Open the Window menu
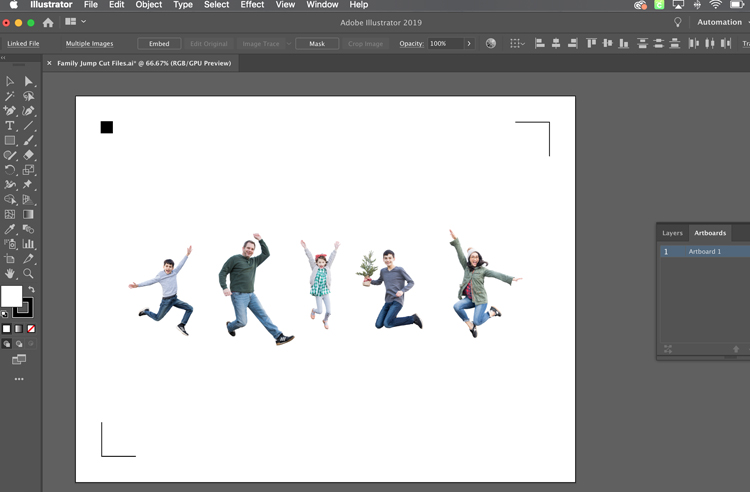The height and width of the screenshot is (492, 750). coord(322,5)
